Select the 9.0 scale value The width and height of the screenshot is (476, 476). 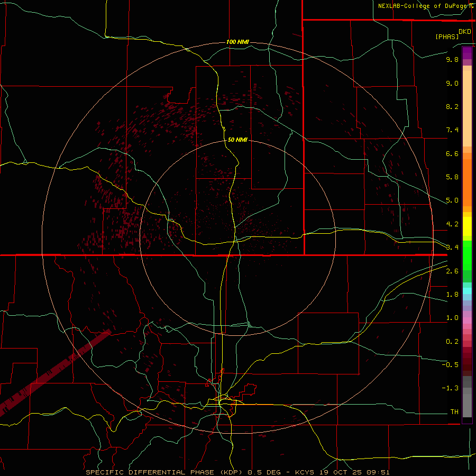[x=452, y=83]
